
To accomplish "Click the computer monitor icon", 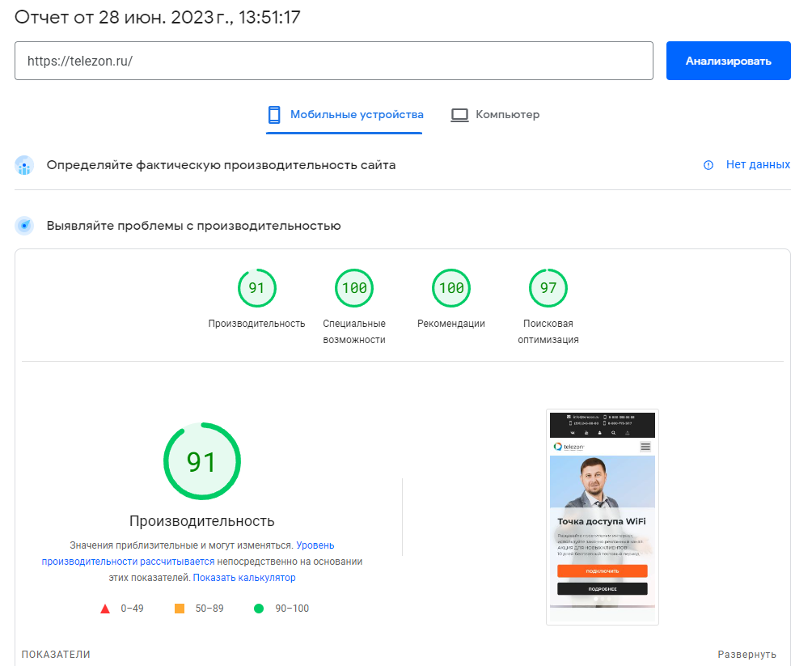I will tap(459, 114).
